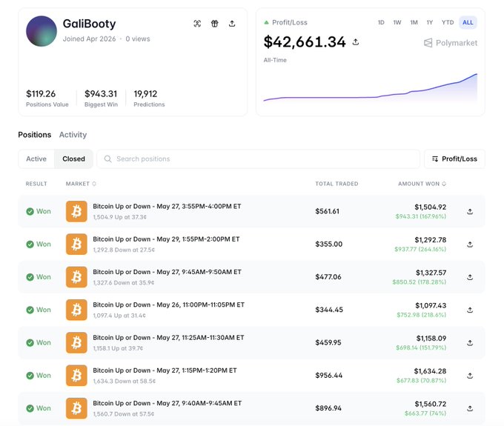Click the search magnifier icon
Screen dimensions: 504x426
pos(108,159)
